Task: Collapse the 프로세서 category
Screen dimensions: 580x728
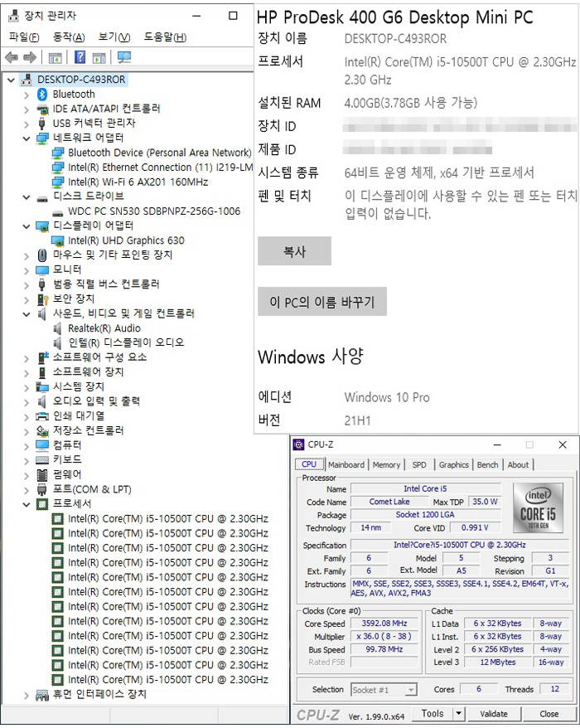Action: pyautogui.click(x=27, y=504)
